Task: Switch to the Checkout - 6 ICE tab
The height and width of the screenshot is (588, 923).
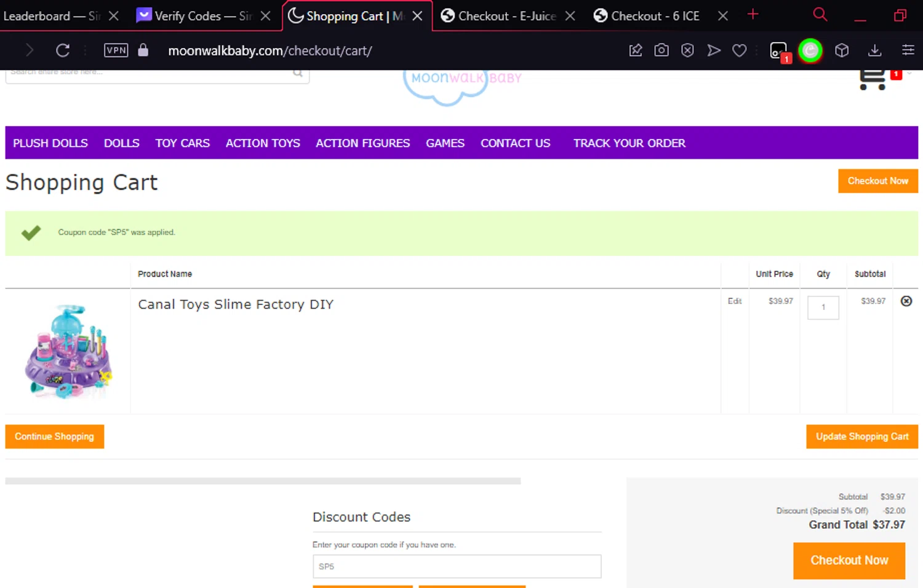Action: click(648, 16)
